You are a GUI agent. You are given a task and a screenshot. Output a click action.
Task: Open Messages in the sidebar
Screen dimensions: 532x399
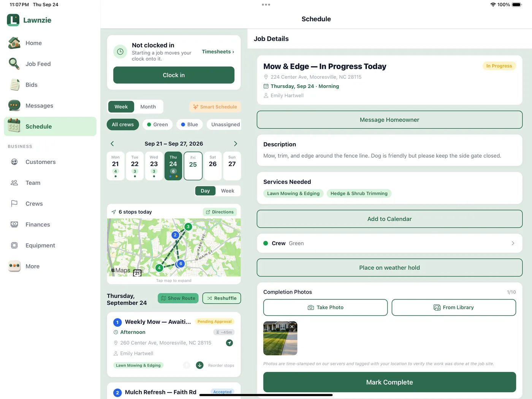click(50, 106)
